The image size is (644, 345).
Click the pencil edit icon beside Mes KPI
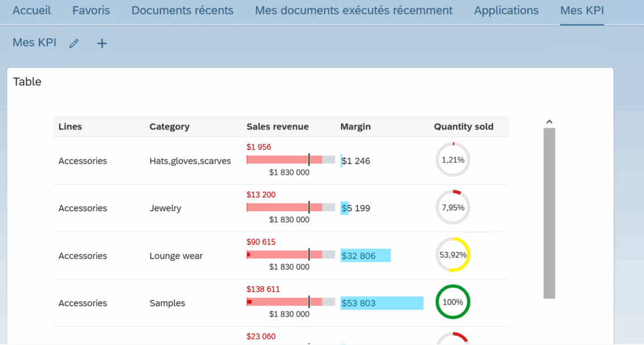coord(74,43)
